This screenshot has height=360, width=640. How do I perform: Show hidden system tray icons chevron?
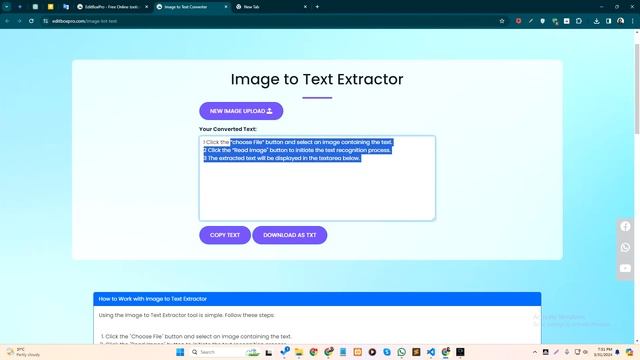[535, 352]
